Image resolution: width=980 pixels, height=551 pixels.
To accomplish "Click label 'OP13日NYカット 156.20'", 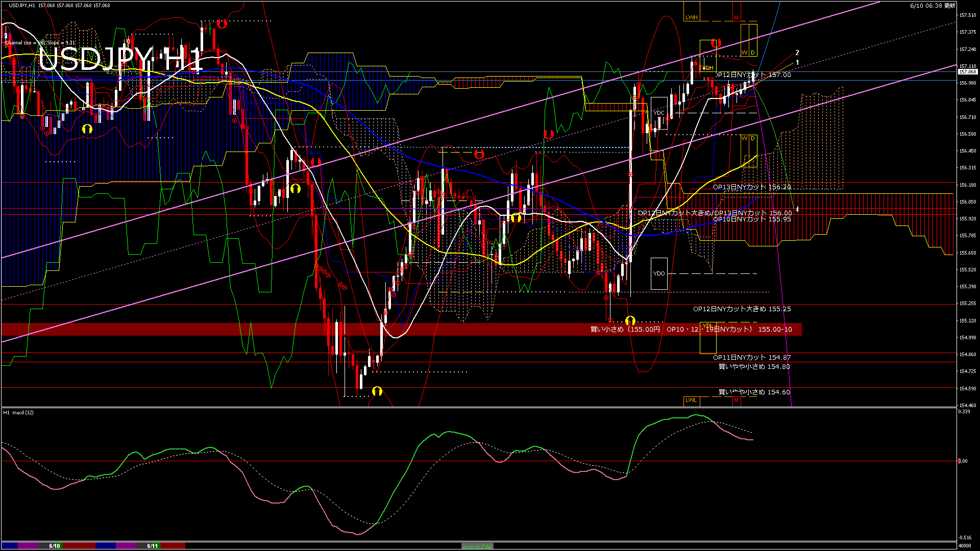I will (752, 187).
